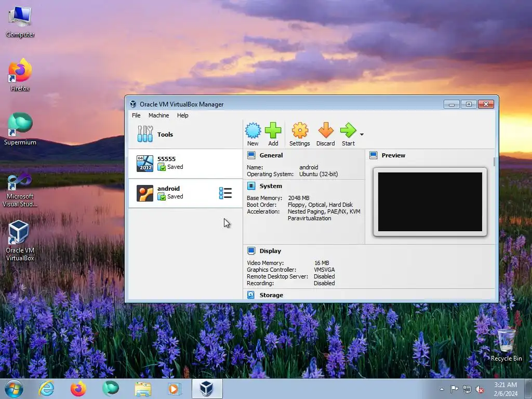
Task: Click the General section monitor icon
Action: coord(251,155)
